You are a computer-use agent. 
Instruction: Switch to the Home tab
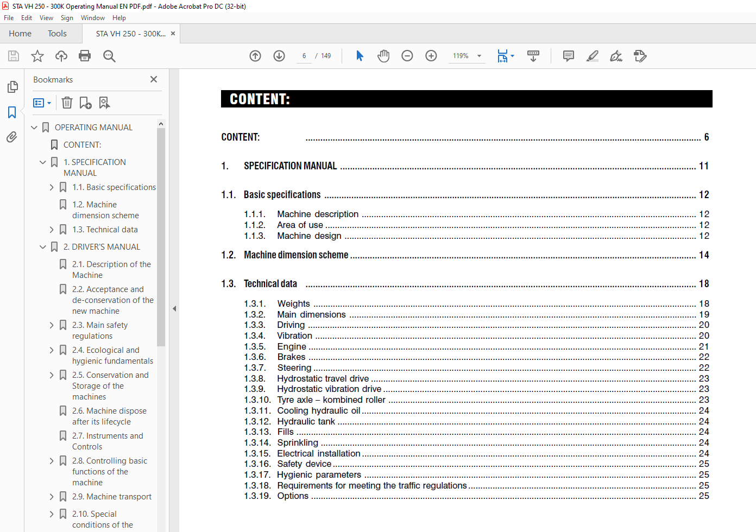(20, 34)
